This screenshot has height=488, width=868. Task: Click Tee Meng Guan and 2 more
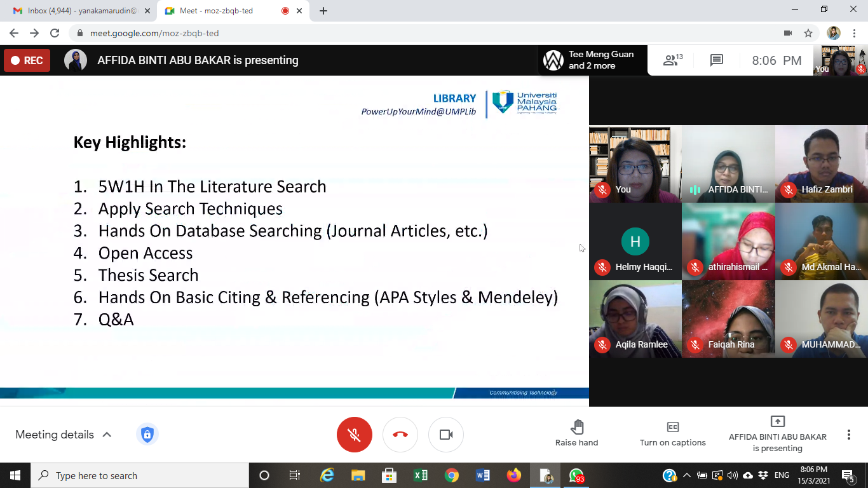coord(592,60)
